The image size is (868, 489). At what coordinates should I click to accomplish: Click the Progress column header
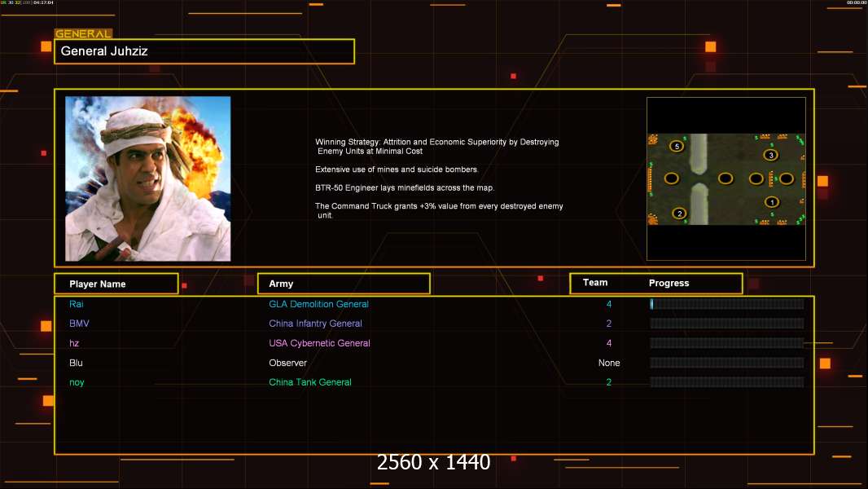pyautogui.click(x=669, y=283)
